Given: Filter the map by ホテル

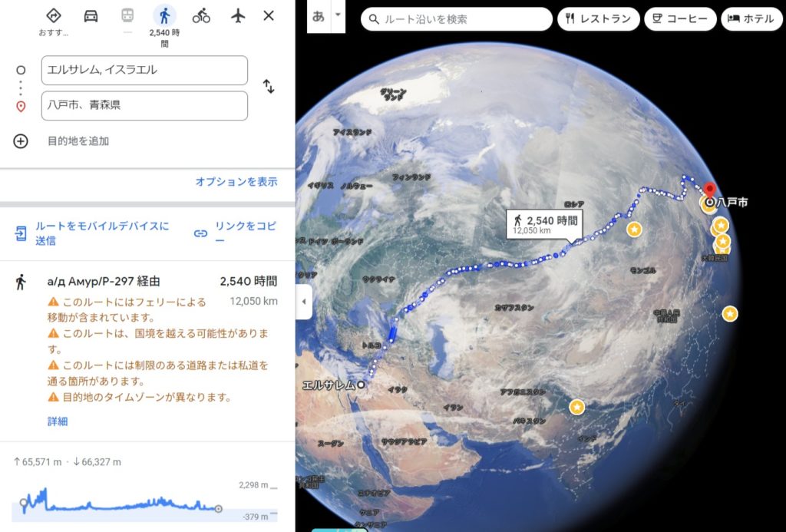Looking at the screenshot, I should pyautogui.click(x=751, y=19).
